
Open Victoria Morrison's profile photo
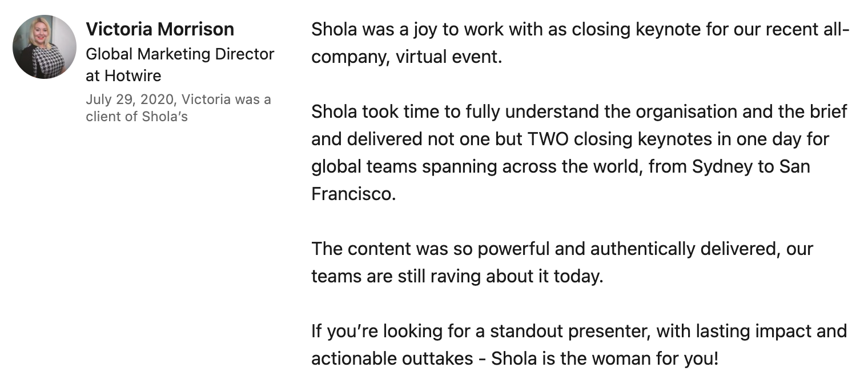click(44, 47)
